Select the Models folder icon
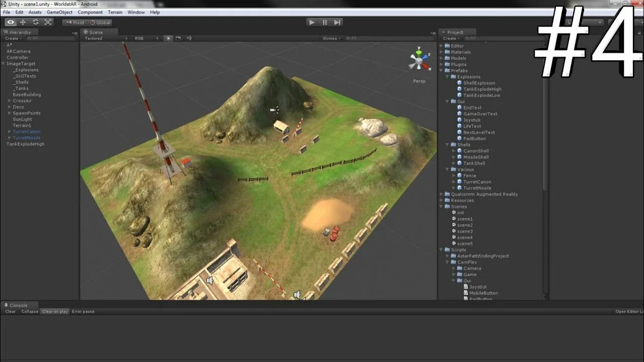 coord(447,58)
